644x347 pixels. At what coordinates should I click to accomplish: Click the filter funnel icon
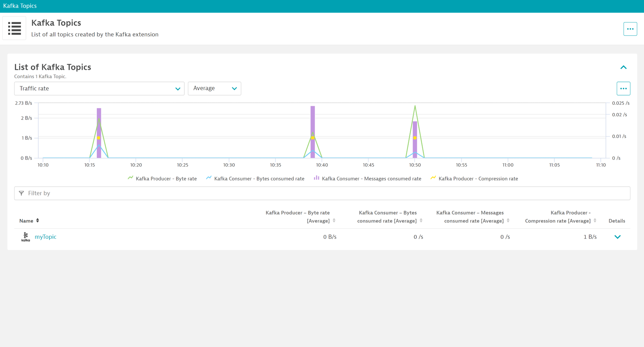coord(21,193)
